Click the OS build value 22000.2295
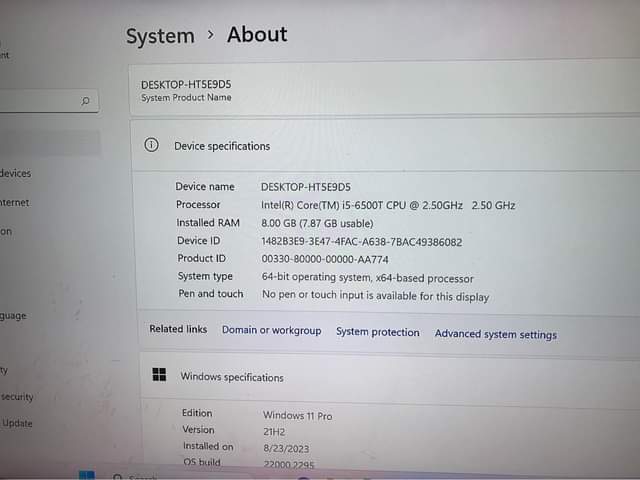The width and height of the screenshot is (640, 480). click(x=289, y=465)
